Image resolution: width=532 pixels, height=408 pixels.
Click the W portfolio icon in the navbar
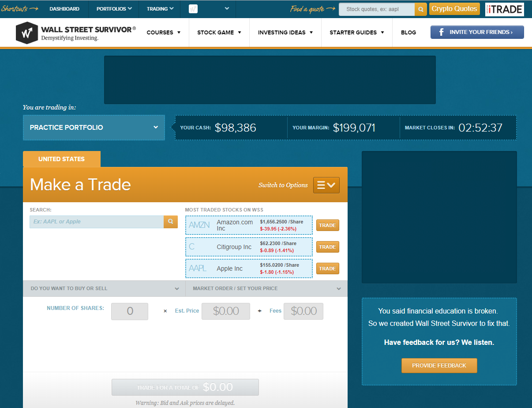[x=193, y=8]
